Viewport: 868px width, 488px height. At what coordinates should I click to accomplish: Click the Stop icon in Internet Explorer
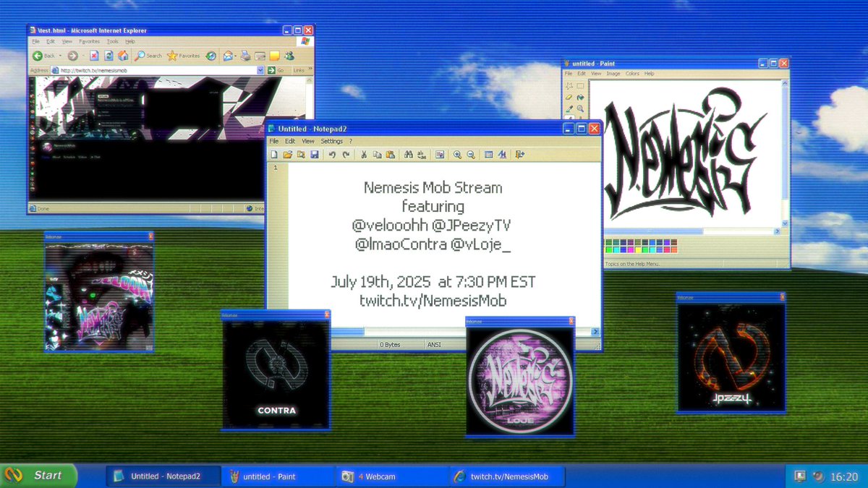[94, 56]
